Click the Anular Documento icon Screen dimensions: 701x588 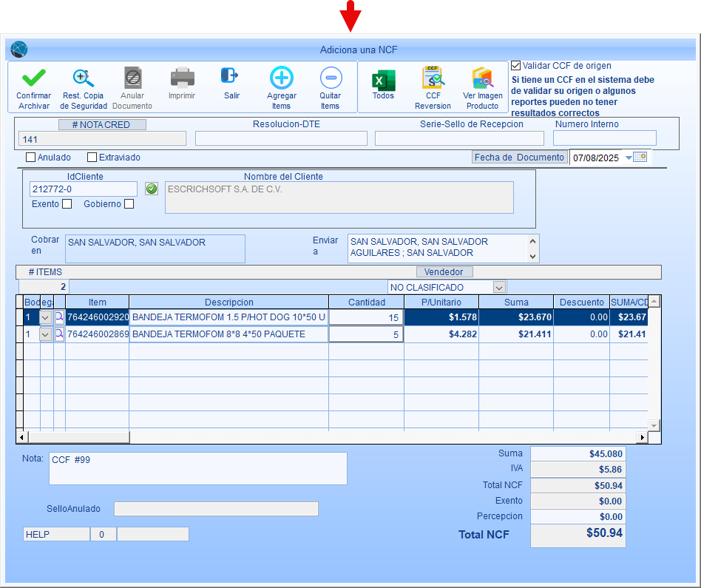click(x=133, y=78)
